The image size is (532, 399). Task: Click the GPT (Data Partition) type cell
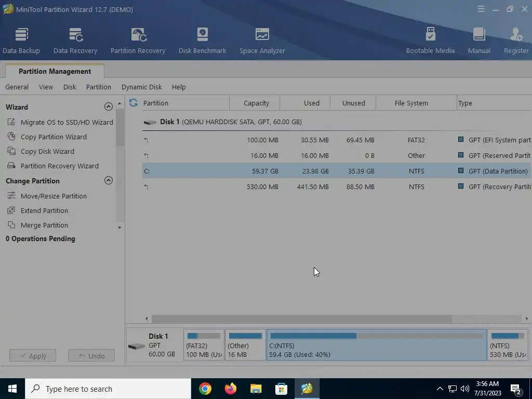coord(498,171)
